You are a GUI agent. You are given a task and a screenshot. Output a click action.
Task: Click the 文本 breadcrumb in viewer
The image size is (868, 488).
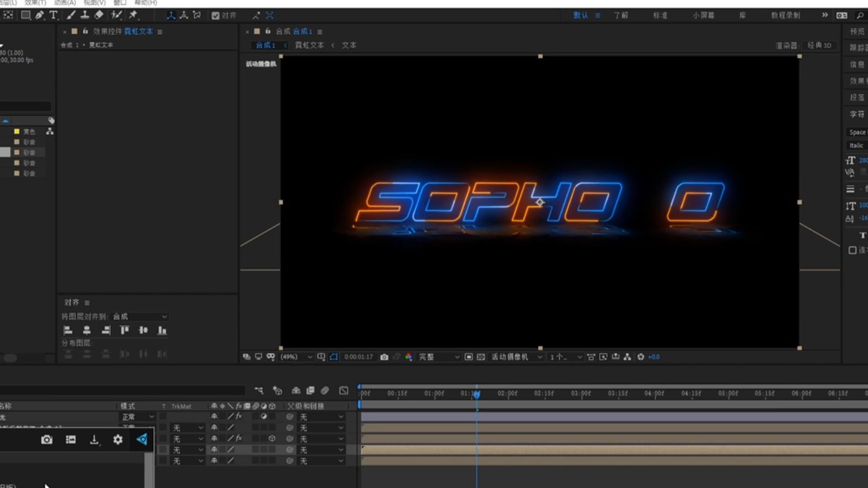349,45
